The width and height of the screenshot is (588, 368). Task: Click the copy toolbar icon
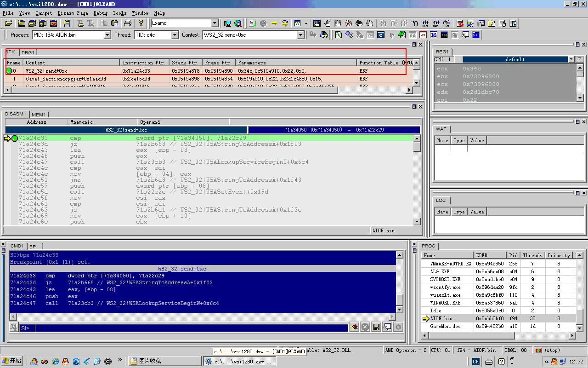click(x=104, y=23)
